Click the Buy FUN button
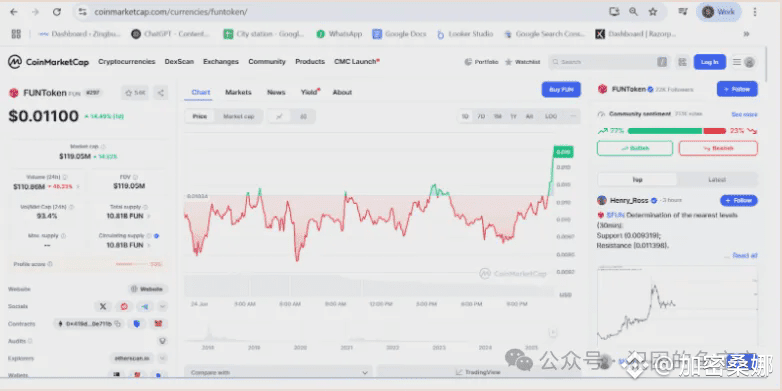Image resolution: width=782 pixels, height=391 pixels. (x=561, y=89)
